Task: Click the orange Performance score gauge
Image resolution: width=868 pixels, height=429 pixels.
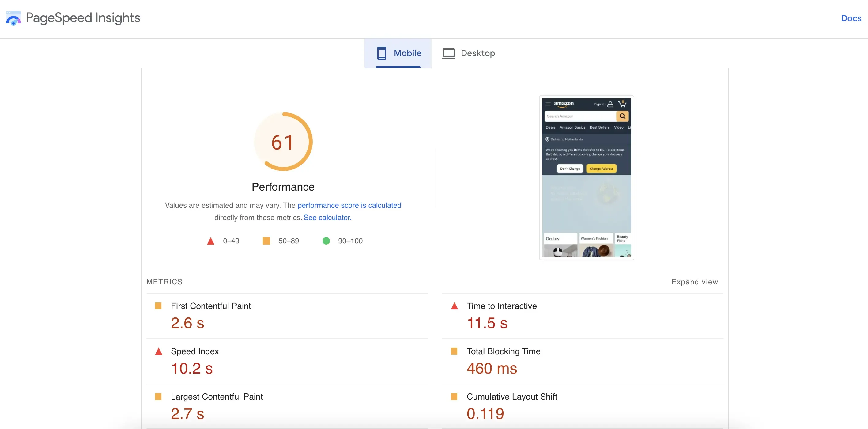Action: pos(283,142)
